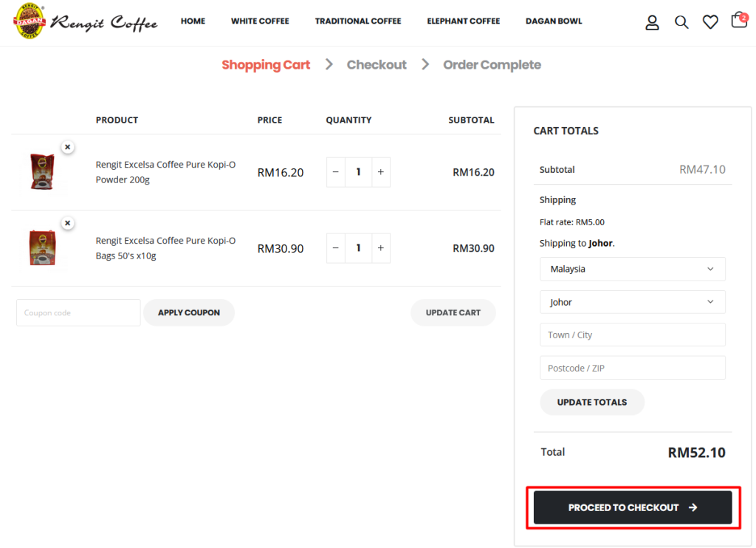Click the search magnifier icon

pyautogui.click(x=681, y=22)
